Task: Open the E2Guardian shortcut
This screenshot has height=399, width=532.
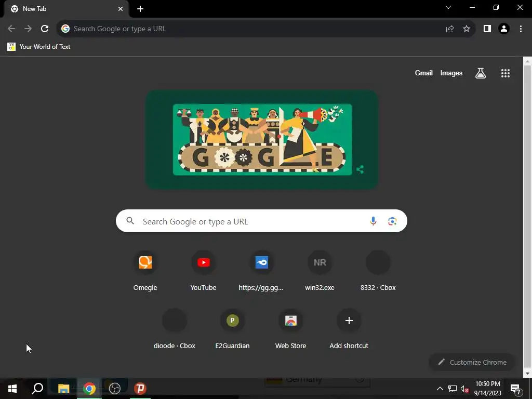Action: click(232, 329)
